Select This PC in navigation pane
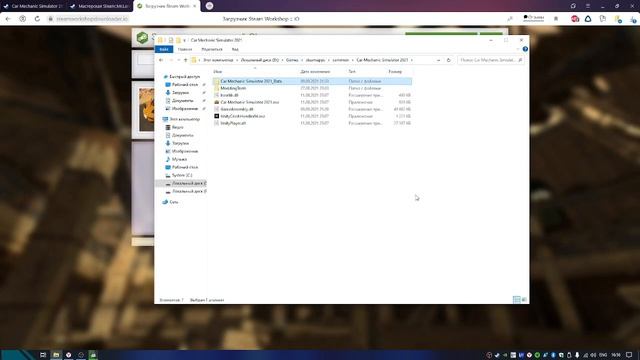640x360 pixels. coord(181,119)
